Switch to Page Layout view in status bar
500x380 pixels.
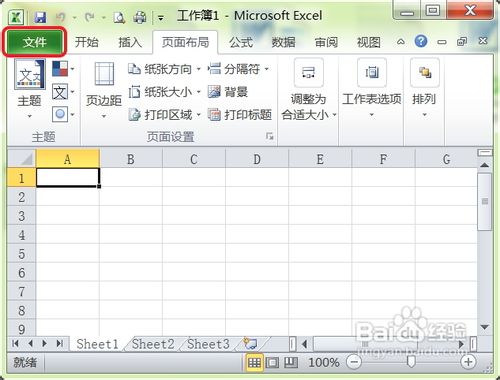click(272, 362)
